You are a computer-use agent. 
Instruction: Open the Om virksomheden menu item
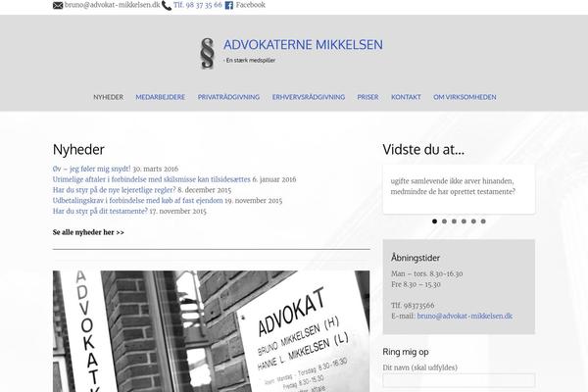pyautogui.click(x=465, y=97)
